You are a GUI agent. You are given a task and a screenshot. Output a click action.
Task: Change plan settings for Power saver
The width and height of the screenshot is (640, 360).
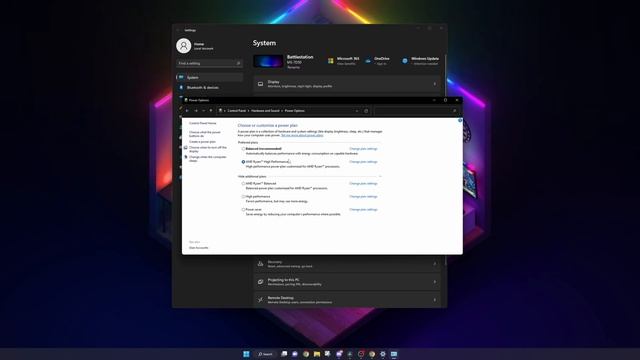[363, 210]
